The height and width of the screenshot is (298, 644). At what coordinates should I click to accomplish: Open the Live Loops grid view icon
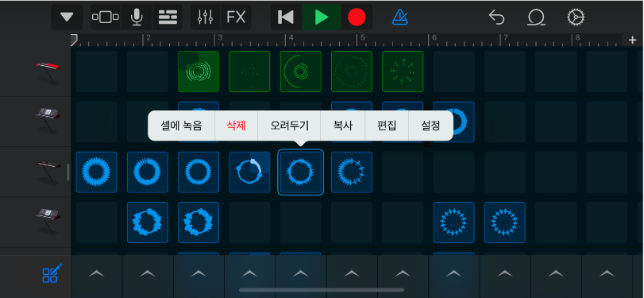168,17
